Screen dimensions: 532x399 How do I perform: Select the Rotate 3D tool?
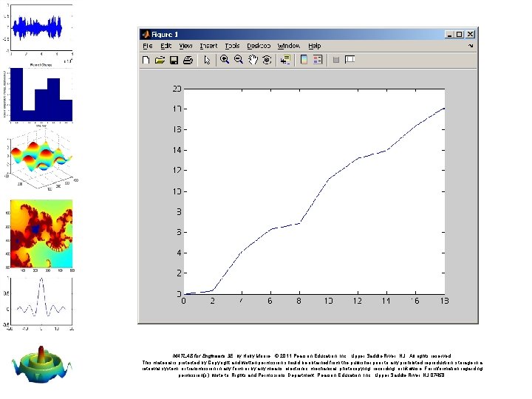click(267, 60)
